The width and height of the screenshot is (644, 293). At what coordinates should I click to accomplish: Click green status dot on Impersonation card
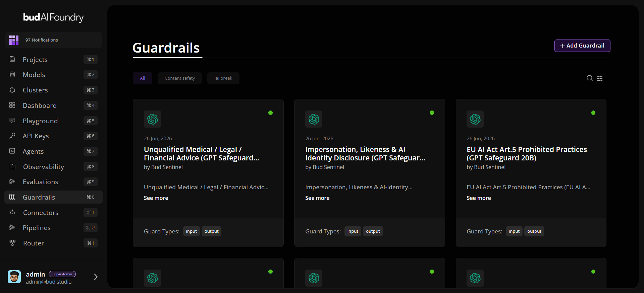point(432,113)
